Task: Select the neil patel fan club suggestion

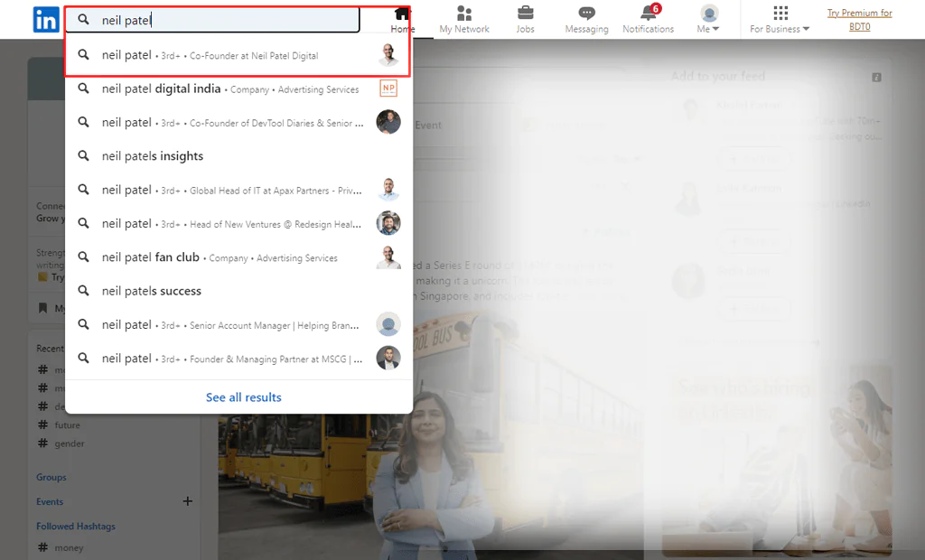Action: click(238, 257)
